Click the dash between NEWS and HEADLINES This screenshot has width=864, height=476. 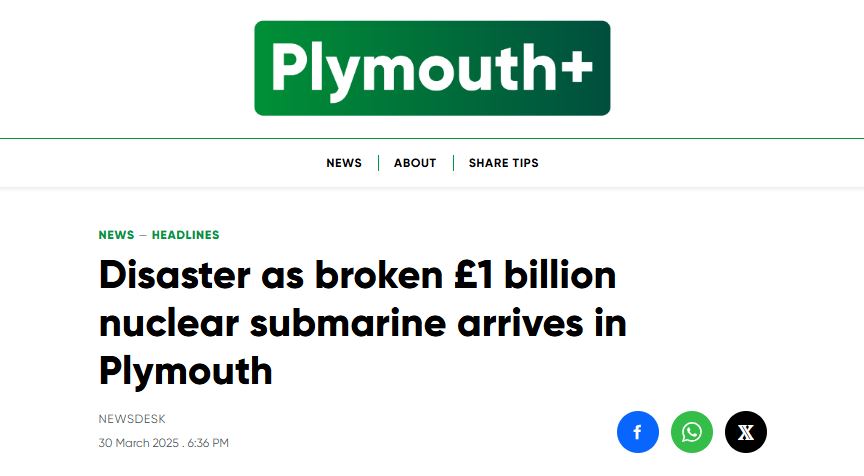click(142, 235)
